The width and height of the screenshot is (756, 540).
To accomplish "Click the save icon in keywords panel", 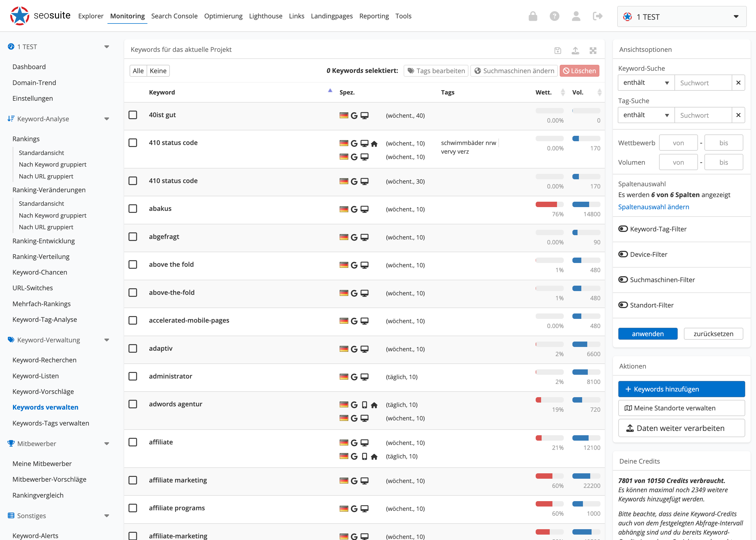I will click(x=558, y=50).
